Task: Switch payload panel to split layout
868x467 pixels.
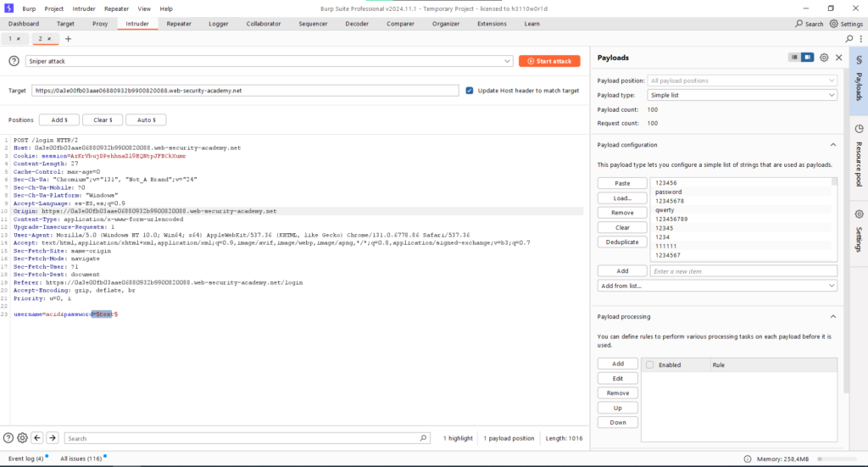Action: pyautogui.click(x=808, y=58)
